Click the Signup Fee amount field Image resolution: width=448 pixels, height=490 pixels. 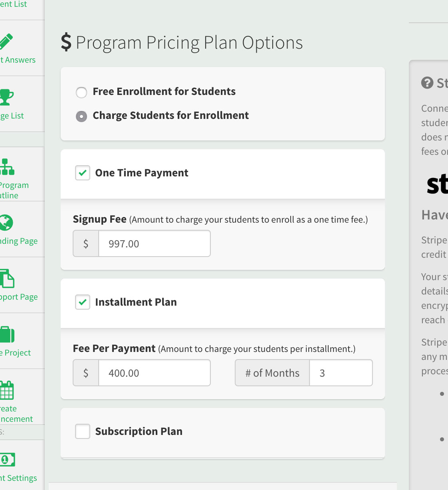(x=154, y=244)
